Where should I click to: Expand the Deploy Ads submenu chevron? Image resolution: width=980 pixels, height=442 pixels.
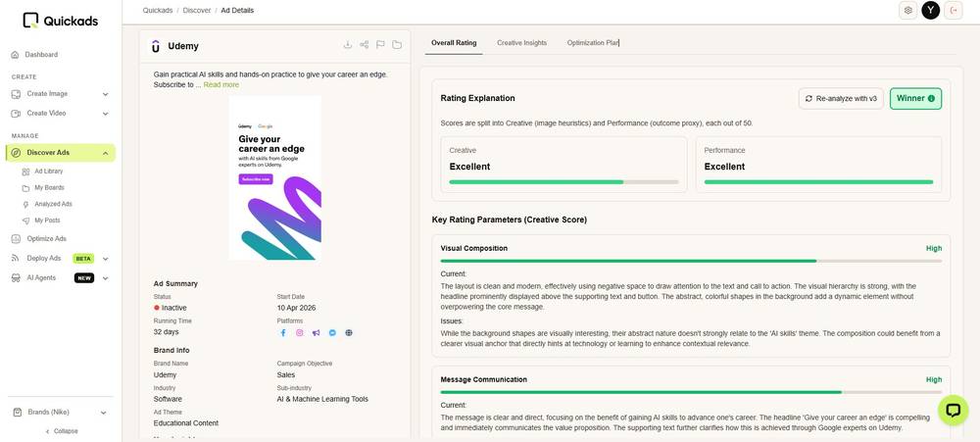pyautogui.click(x=105, y=259)
